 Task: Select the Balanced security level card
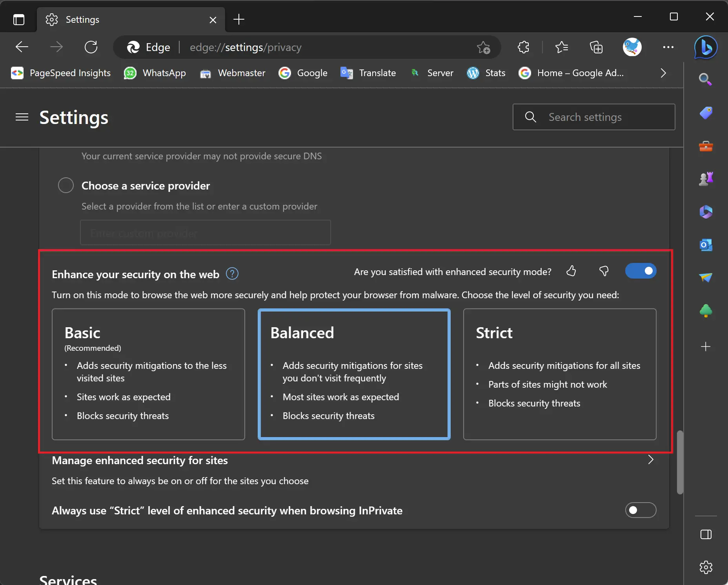[354, 375]
